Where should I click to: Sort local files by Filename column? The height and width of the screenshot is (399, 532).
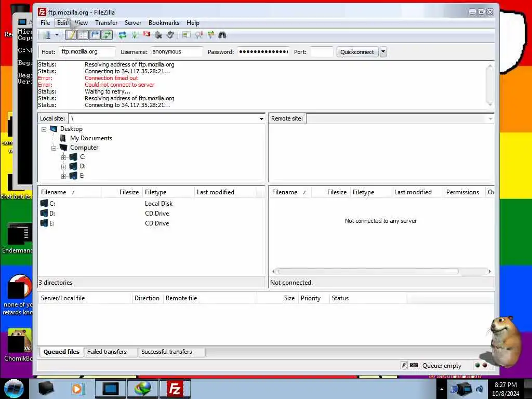[70, 192]
